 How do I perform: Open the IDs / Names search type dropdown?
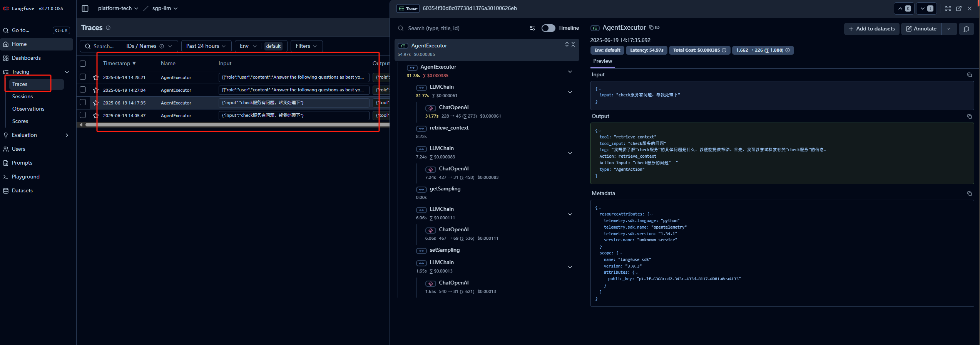pos(149,46)
